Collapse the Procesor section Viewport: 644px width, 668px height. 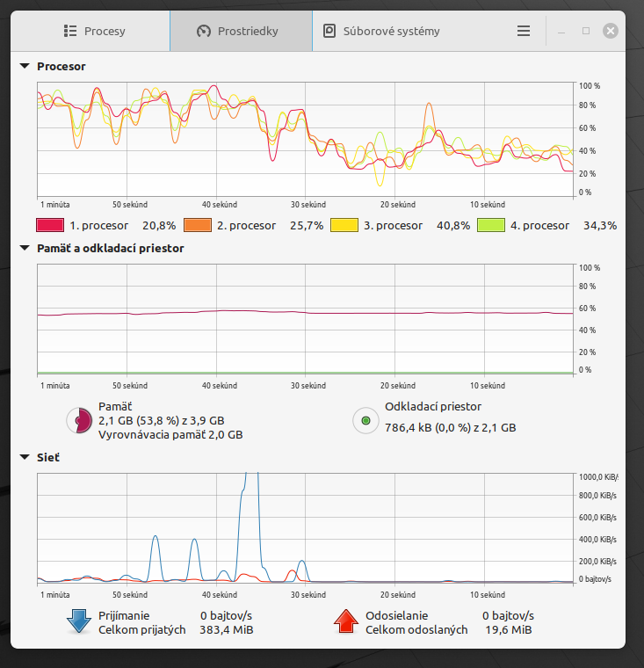click(25, 66)
